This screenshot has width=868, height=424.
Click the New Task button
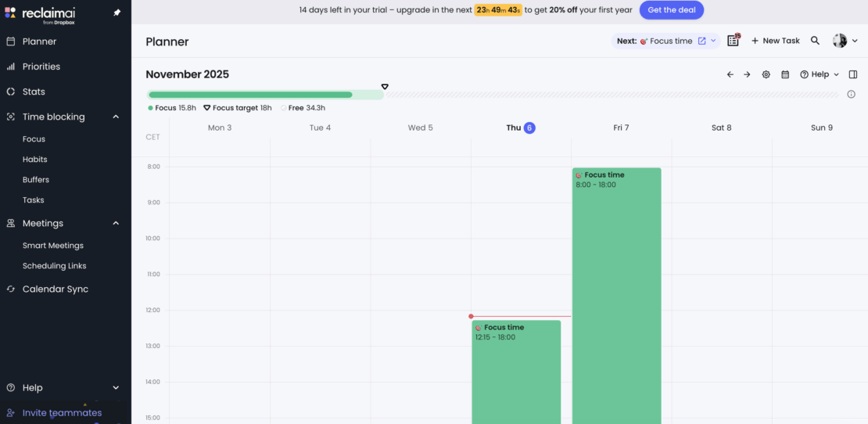click(x=775, y=41)
